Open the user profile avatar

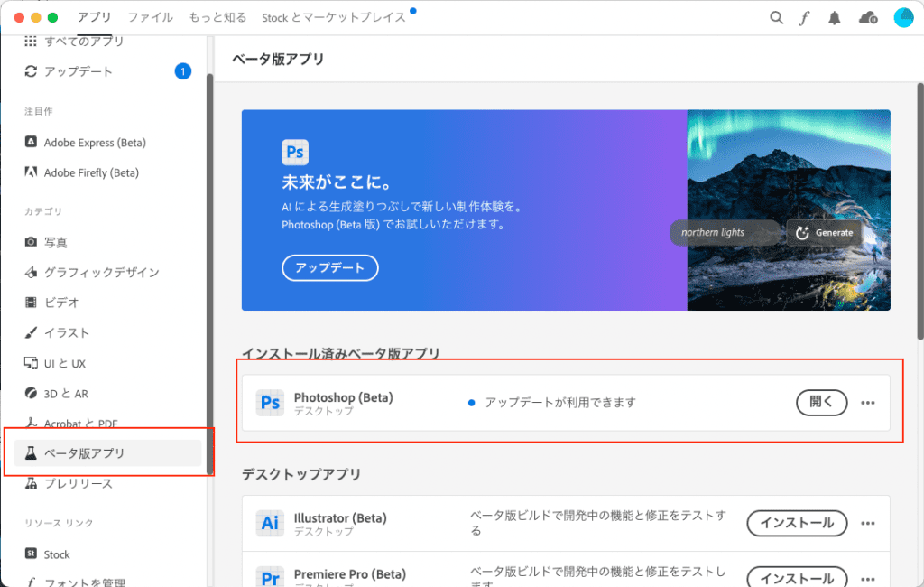[903, 17]
